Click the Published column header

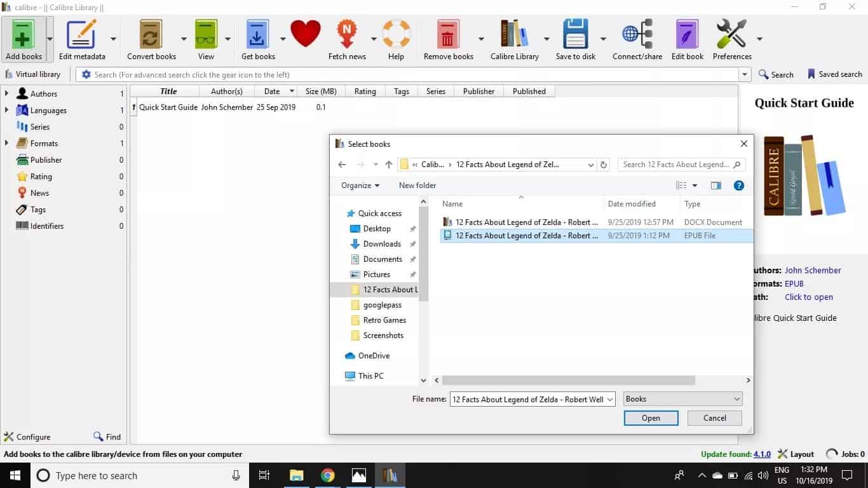529,91
